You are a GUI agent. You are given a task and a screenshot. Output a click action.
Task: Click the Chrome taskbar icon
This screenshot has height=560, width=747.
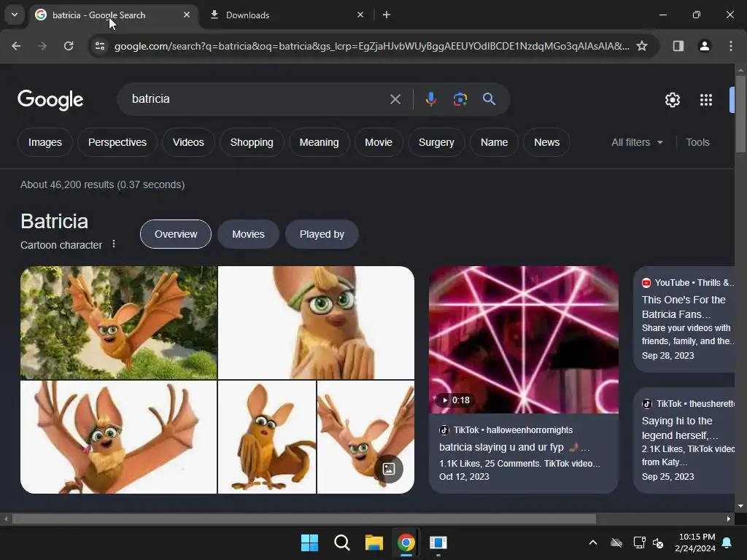coord(406,542)
